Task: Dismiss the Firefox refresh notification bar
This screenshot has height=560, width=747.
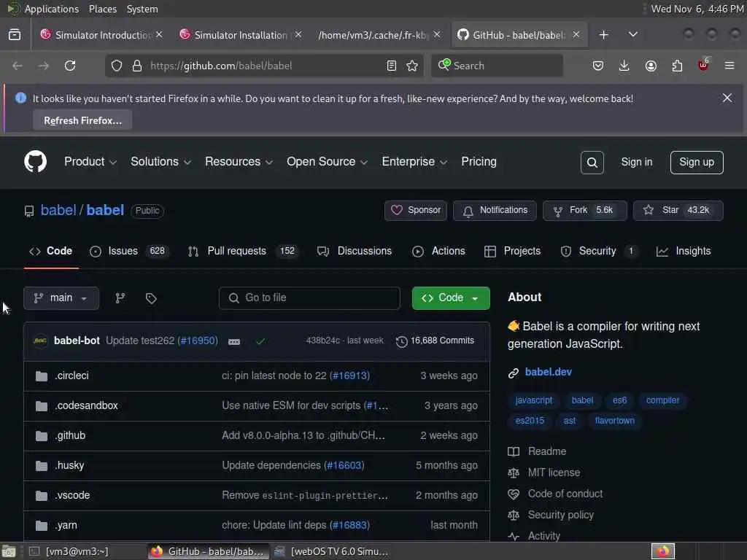Action: click(x=727, y=98)
